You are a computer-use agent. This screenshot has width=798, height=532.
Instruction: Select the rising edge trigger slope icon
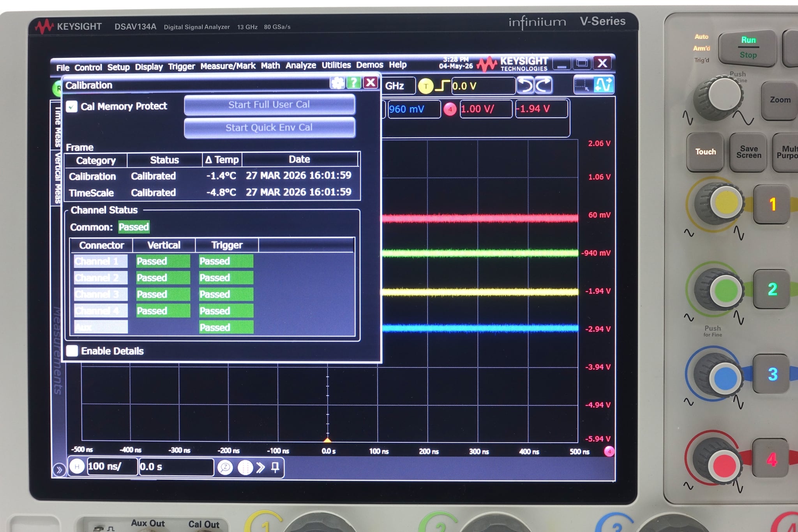(442, 86)
